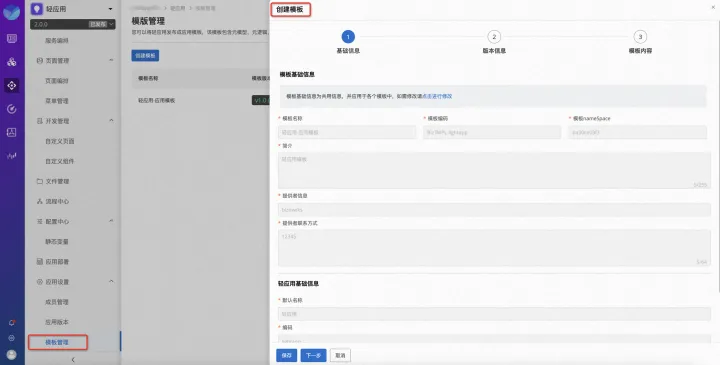Select the highlighted diamond icon in the purple sidebar

(x=12, y=85)
